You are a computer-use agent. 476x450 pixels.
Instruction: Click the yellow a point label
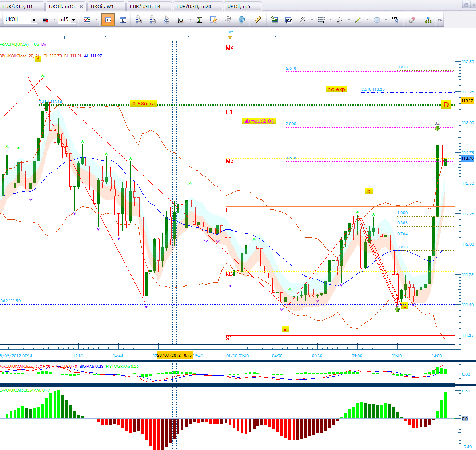tap(285, 329)
